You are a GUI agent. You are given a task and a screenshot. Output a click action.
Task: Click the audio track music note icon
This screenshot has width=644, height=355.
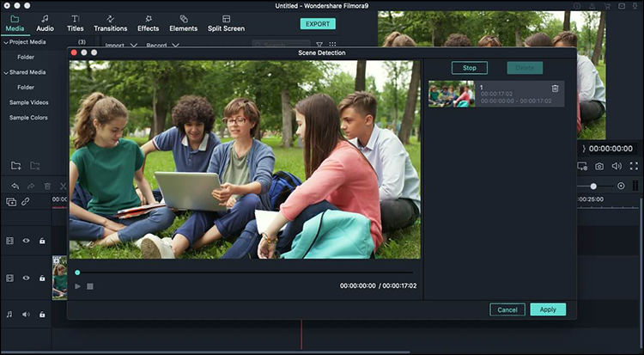[x=9, y=315]
